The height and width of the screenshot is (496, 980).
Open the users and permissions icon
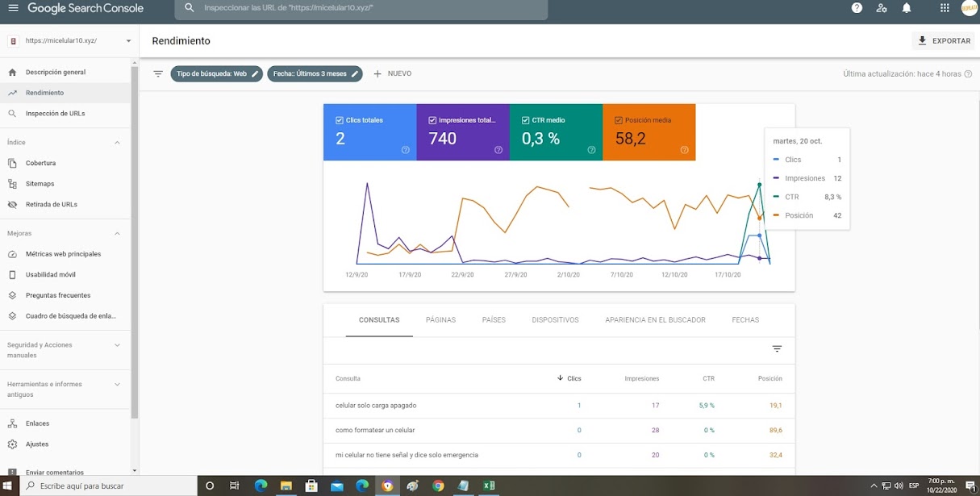pos(882,8)
